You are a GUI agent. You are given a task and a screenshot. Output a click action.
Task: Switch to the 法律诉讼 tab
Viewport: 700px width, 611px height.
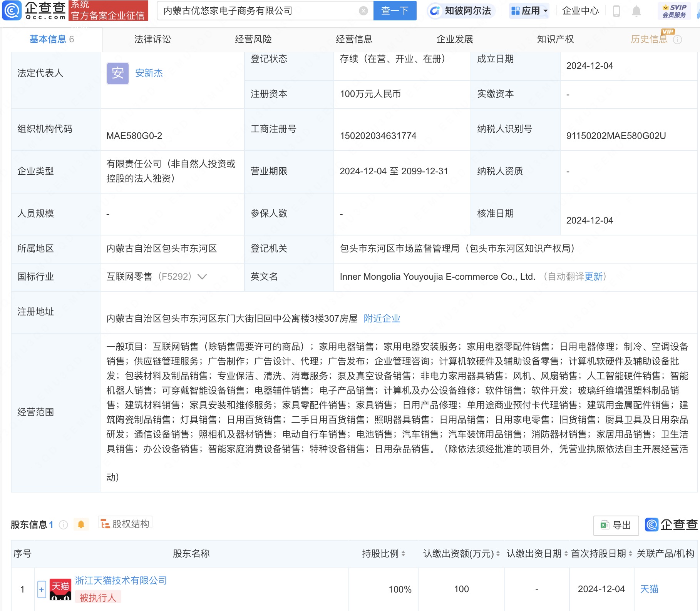[152, 39]
